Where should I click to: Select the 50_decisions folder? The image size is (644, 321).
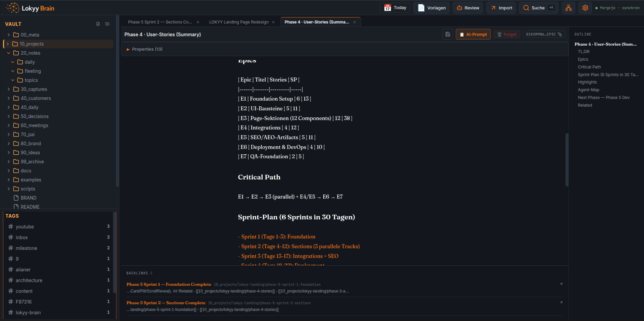(x=58, y=116)
